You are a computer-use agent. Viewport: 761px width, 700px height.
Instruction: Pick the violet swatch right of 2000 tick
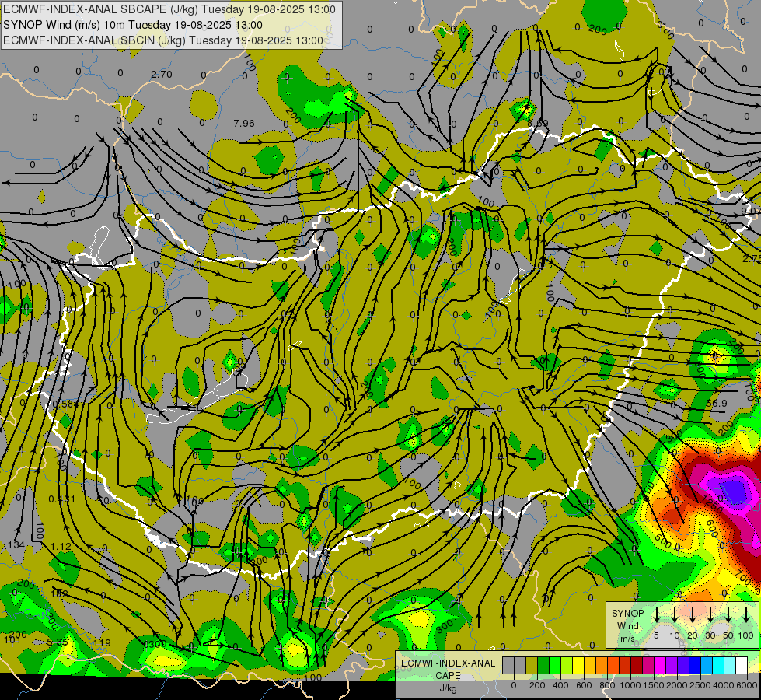coord(683,665)
